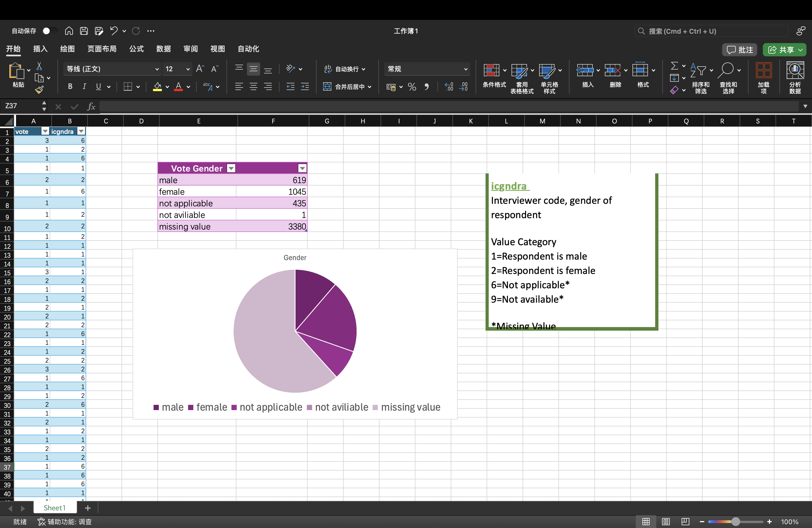Click the save workbook icon
The height and width of the screenshot is (528, 812).
[84, 31]
